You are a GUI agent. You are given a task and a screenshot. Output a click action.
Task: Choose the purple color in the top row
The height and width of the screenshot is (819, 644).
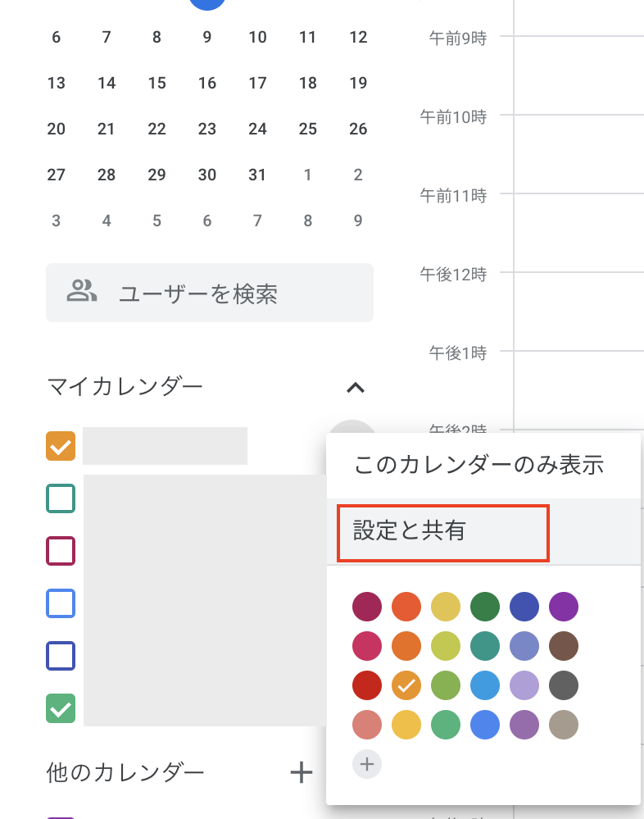coord(564,607)
